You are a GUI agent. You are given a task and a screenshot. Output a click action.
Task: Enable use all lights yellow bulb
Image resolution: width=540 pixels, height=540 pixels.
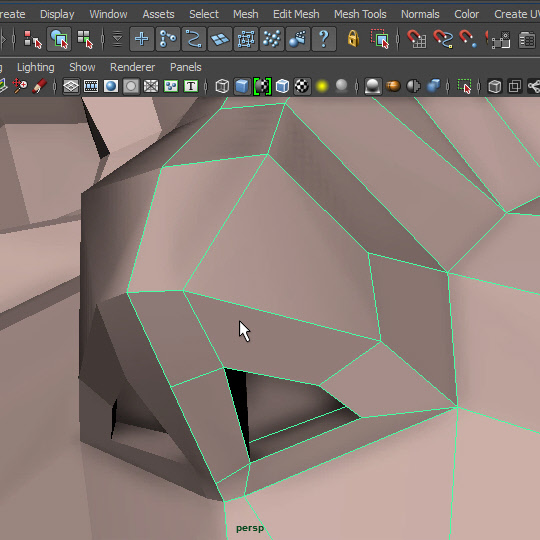[x=322, y=86]
